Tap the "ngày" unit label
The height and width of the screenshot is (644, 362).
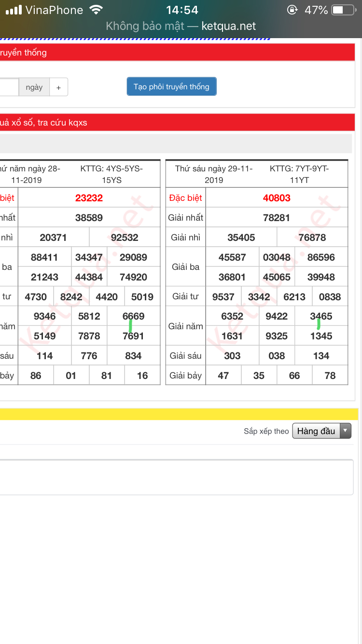(x=34, y=87)
